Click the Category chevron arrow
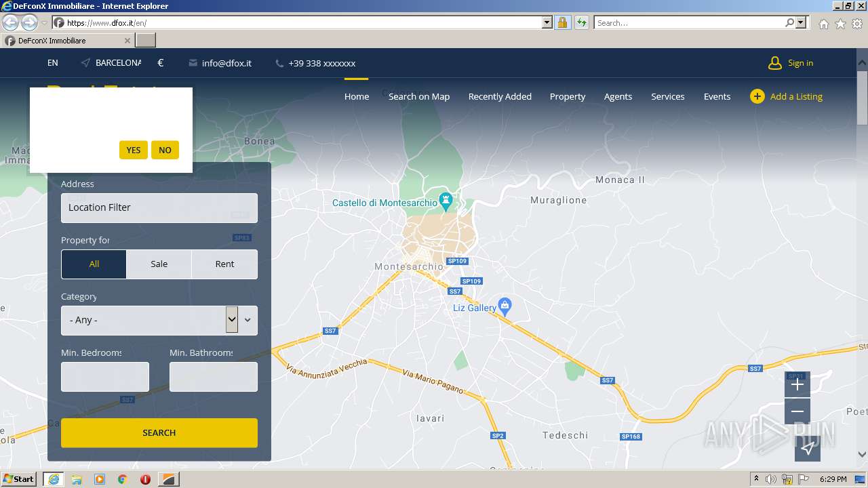Viewport: 868px width, 488px height. tap(248, 320)
